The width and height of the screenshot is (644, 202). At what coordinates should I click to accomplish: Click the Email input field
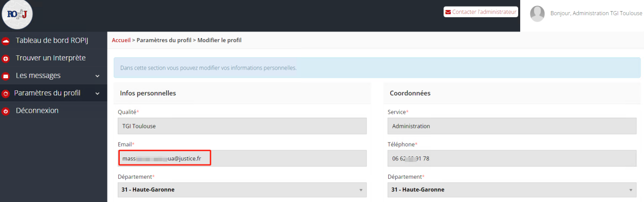242,158
